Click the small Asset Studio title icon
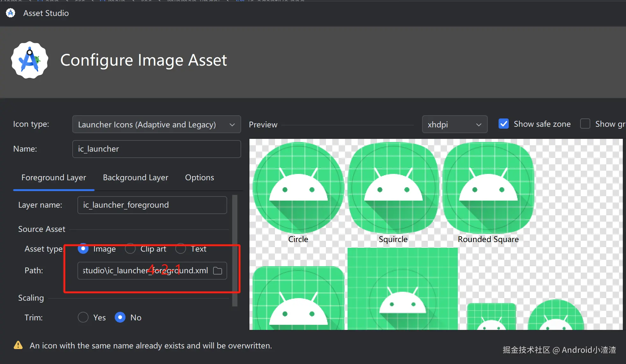This screenshot has width=626, height=364. [x=11, y=13]
